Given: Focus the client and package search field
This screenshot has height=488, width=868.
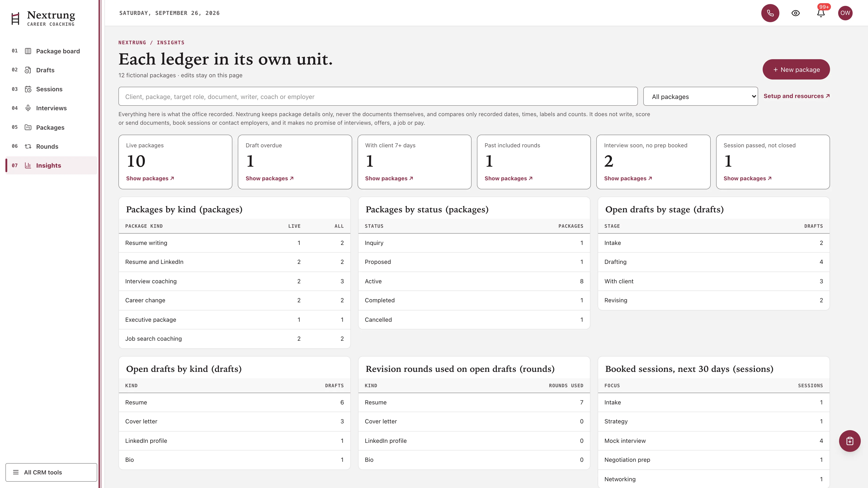Looking at the screenshot, I should 378,97.
